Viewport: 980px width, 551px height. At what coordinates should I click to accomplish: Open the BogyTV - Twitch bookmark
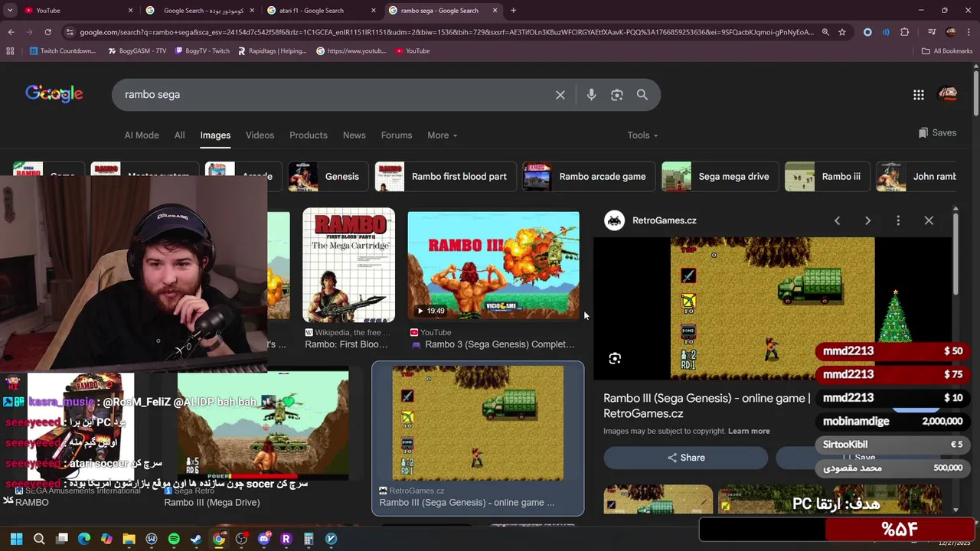coord(202,51)
